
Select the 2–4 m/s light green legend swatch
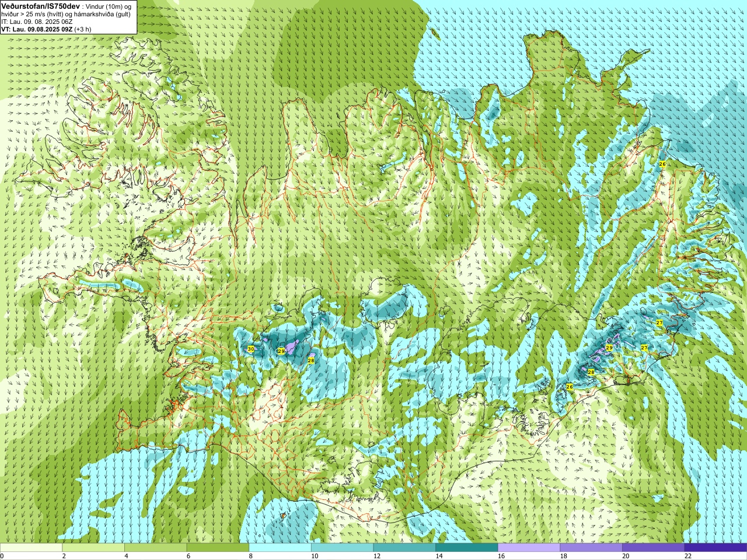[93, 548]
